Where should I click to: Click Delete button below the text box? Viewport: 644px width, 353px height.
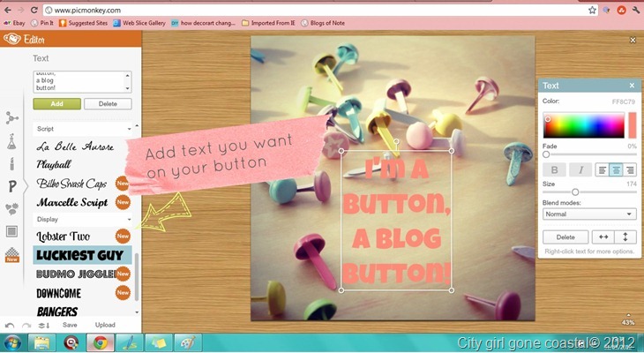[108, 104]
